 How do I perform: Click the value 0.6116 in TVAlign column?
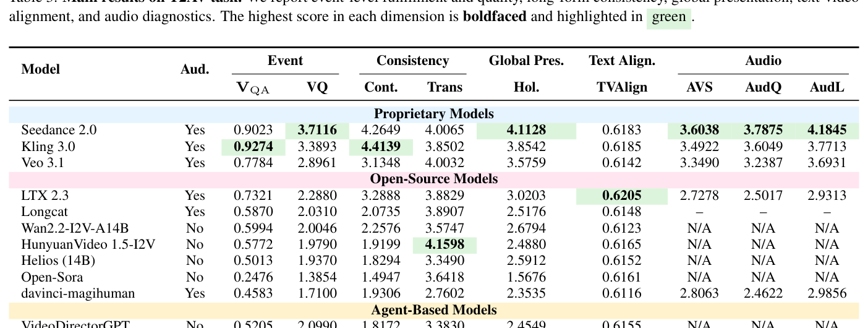pos(622,293)
